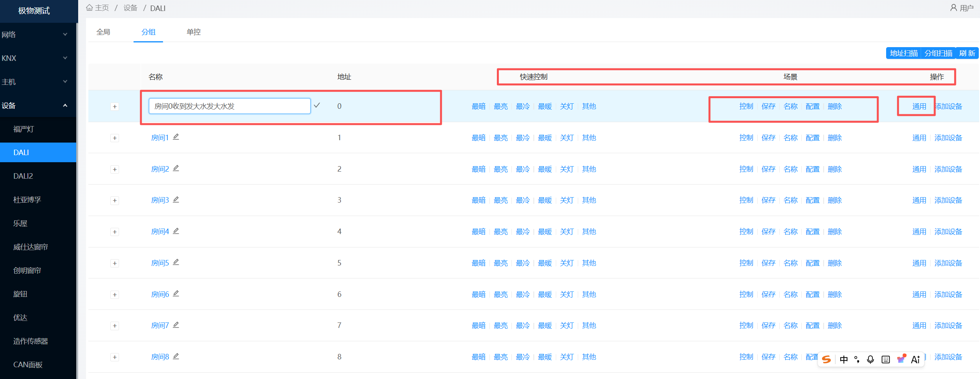Toggle the 中 Chinese input mode icon
The height and width of the screenshot is (379, 980).
click(843, 359)
